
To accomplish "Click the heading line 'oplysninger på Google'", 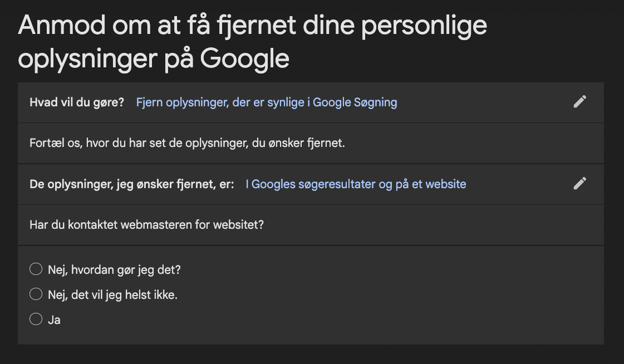I will (154, 59).
